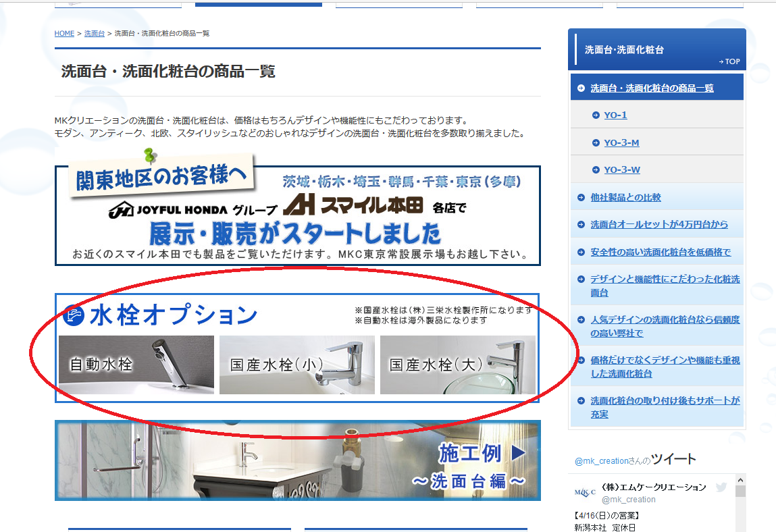Image resolution: width=776 pixels, height=532 pixels.
Task: Open 洗面台・洗面化粧台の商品一覧 in the sidebar menu
Action: [x=652, y=88]
